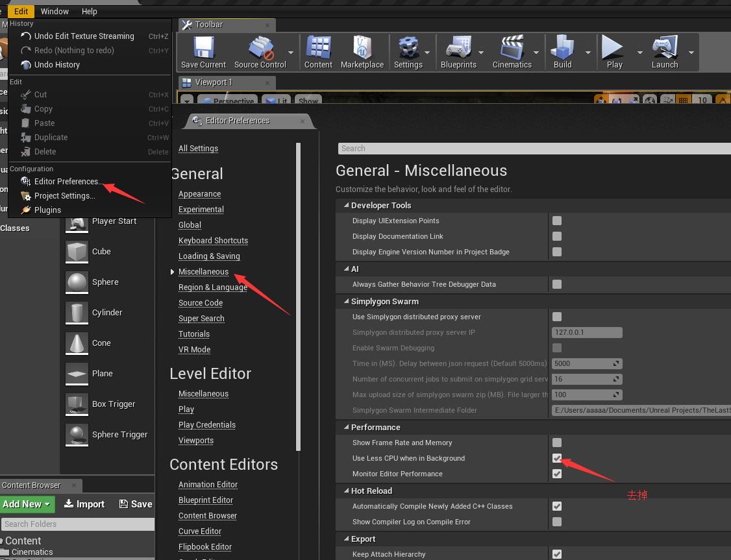Collapse the Export section
731x560 pixels.
347,539
